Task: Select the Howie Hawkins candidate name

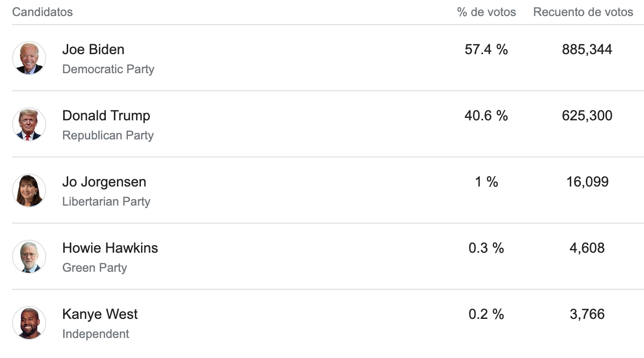Action: 110,248
